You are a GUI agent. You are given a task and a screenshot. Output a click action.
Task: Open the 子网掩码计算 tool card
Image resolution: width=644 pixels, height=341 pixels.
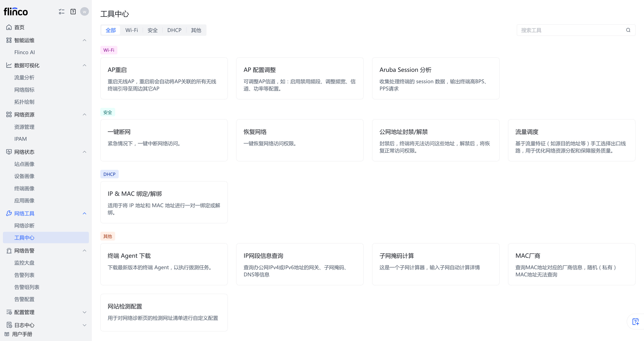pyautogui.click(x=436, y=264)
